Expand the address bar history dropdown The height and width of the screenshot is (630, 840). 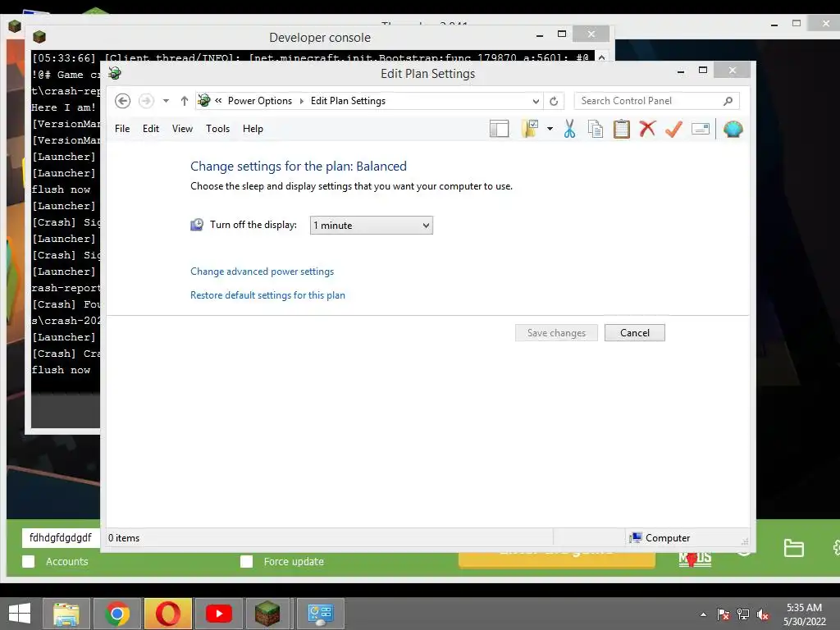coord(536,101)
